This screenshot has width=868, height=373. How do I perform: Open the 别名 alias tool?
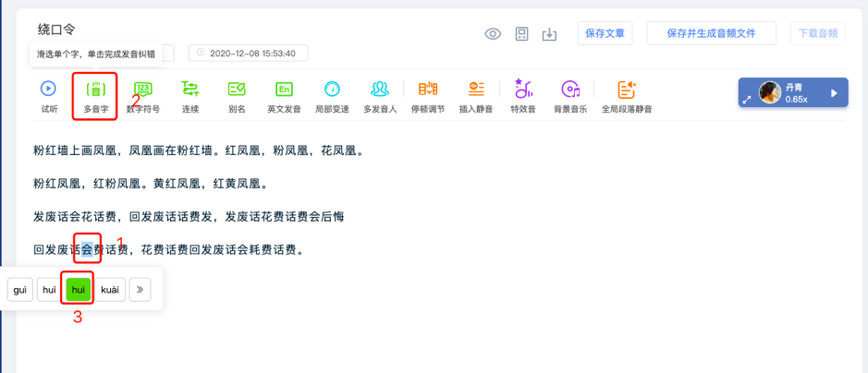237,96
